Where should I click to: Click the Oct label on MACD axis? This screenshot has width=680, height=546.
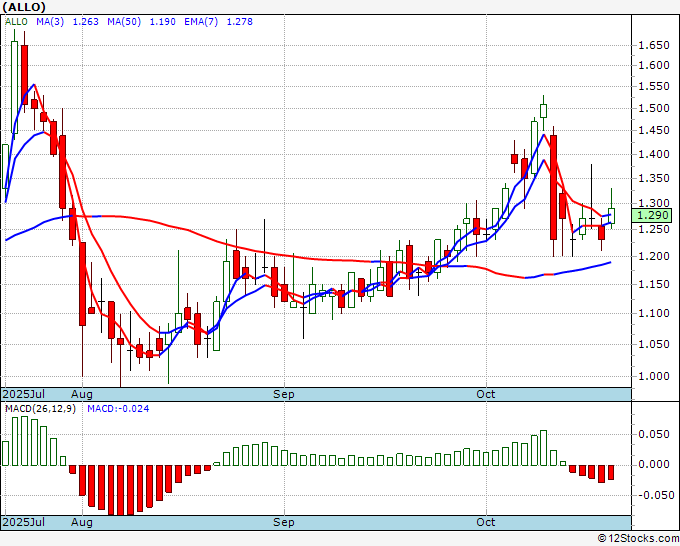[x=486, y=522]
